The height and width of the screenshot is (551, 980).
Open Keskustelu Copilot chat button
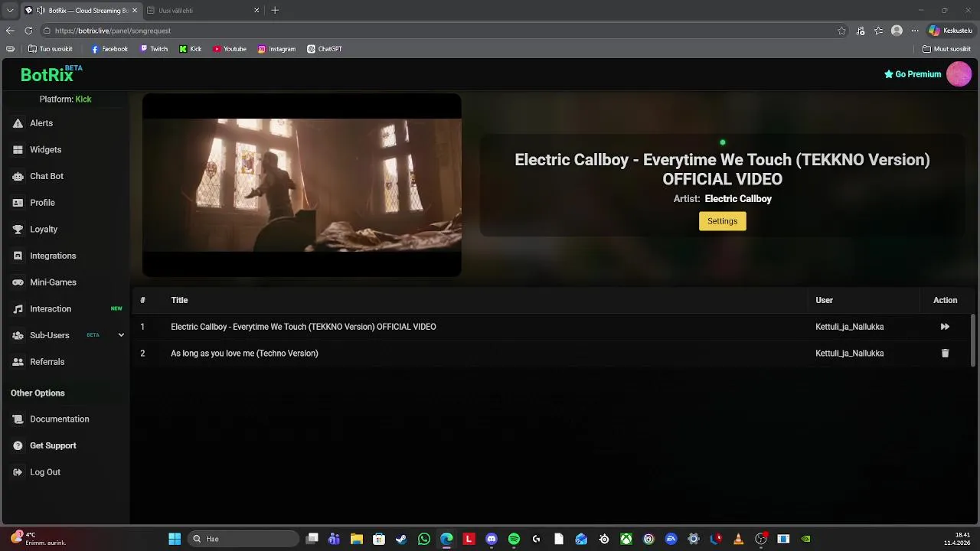[950, 31]
